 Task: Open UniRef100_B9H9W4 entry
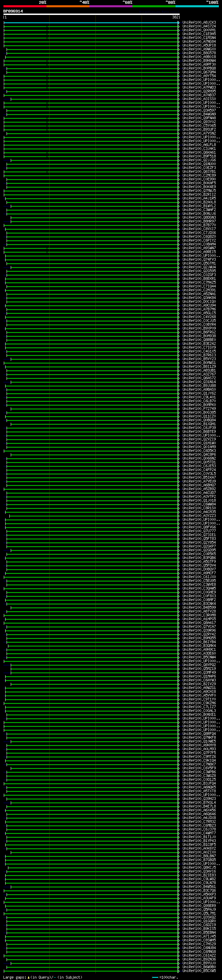pos(199,60)
